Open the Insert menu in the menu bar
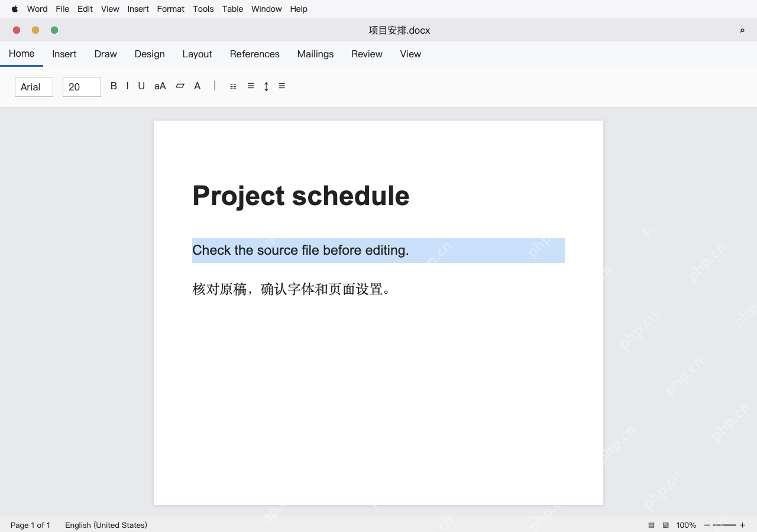The height and width of the screenshot is (532, 757). pyautogui.click(x=138, y=9)
